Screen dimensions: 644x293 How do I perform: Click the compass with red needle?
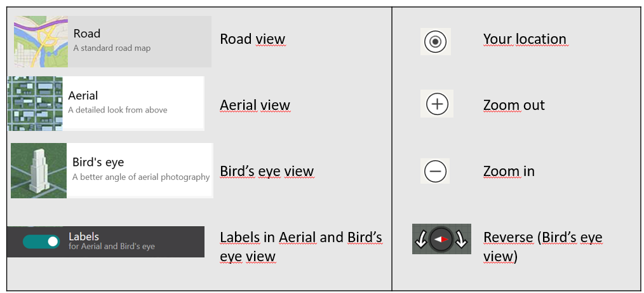[x=441, y=240]
